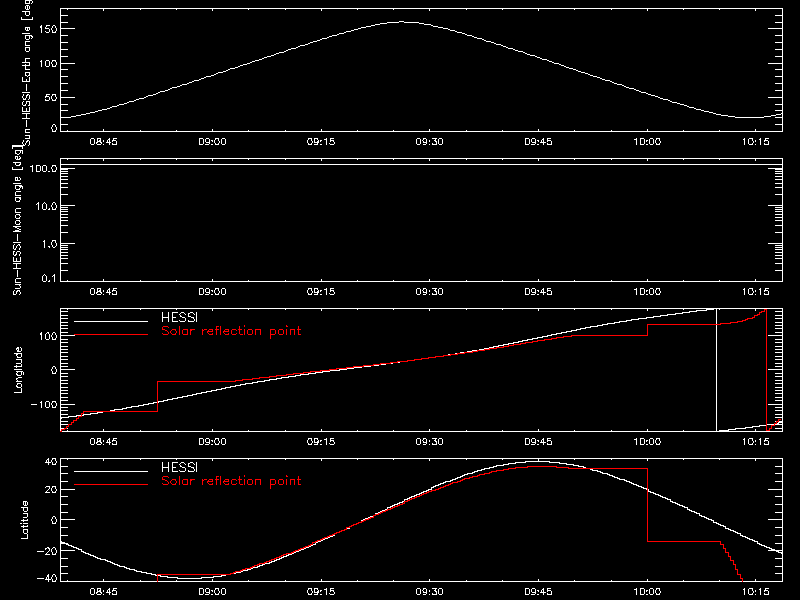Click the 100.0 tick on Moon angle plot

point(44,168)
